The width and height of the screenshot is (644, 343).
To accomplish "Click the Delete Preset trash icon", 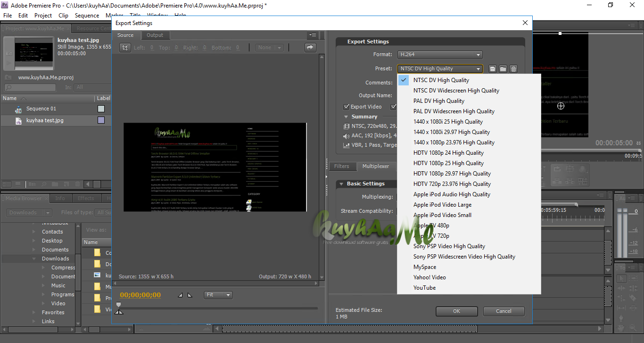I will 513,69.
